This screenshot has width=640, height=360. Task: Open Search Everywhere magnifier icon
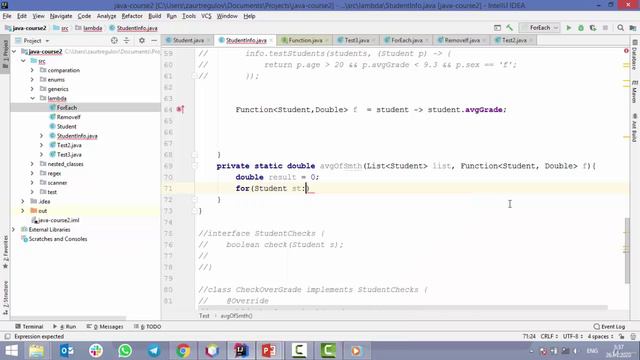pyautogui.click(x=620, y=28)
